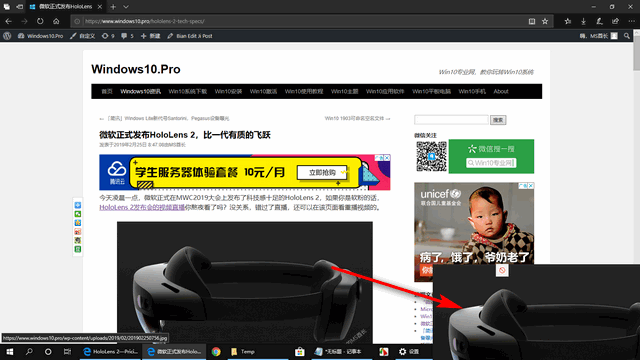Click the 自定义 customize item in the admin bar

click(x=82, y=36)
